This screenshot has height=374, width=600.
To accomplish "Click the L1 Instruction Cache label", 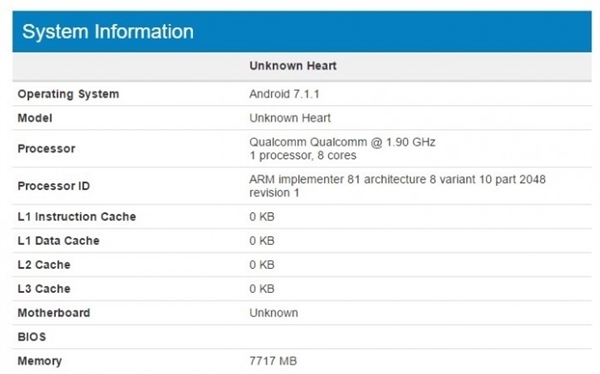I will tap(77, 217).
